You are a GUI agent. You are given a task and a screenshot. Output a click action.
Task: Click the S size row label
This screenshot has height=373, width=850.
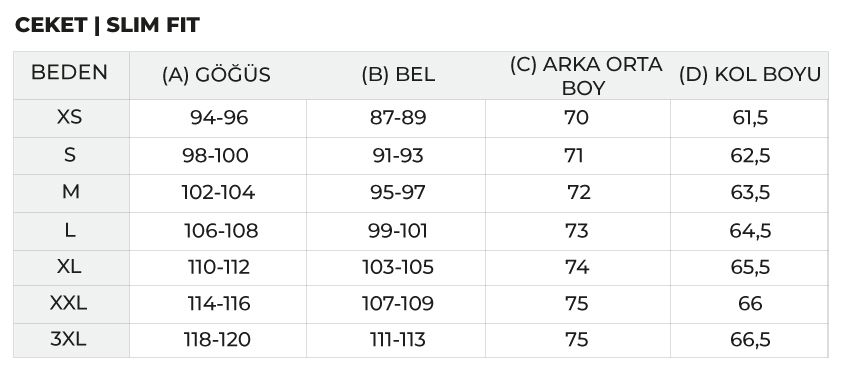pyautogui.click(x=69, y=155)
